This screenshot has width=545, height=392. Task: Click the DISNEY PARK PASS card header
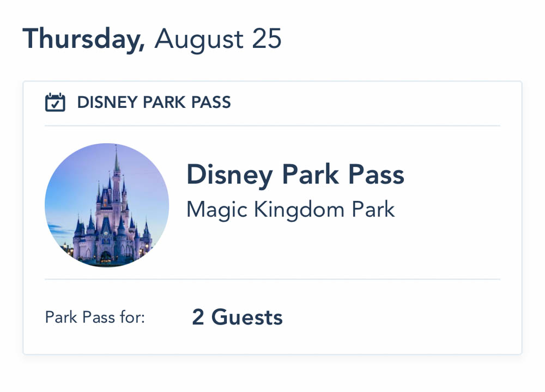tap(154, 102)
